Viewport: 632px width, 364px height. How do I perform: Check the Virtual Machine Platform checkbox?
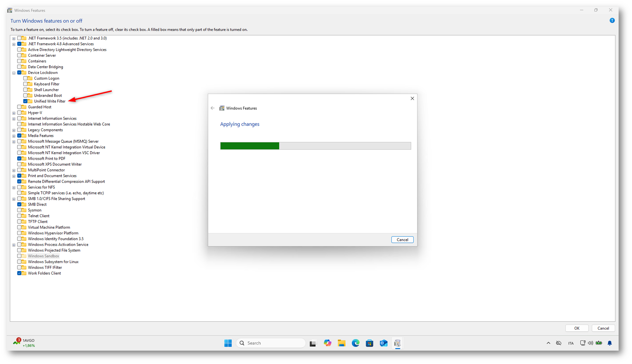(19, 227)
